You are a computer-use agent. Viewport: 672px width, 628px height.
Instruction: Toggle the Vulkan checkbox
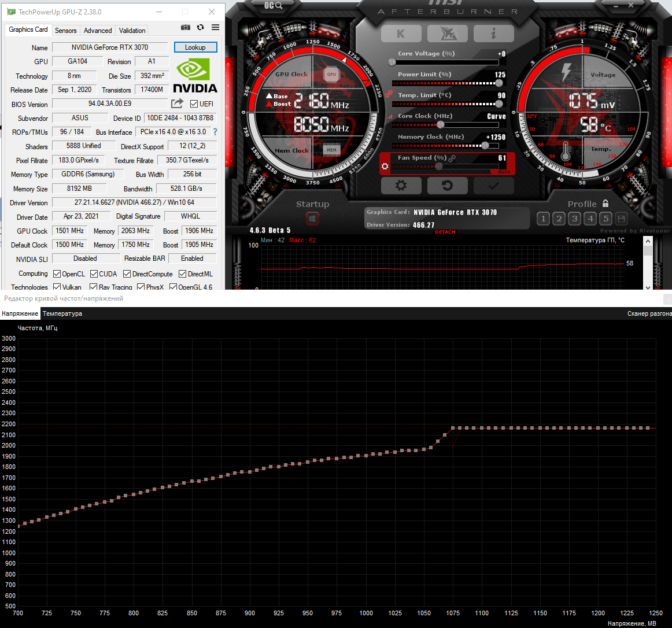click(x=57, y=286)
